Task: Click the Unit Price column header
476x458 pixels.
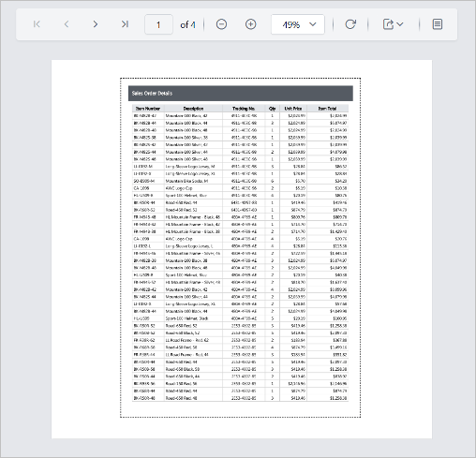Action: click(293, 109)
